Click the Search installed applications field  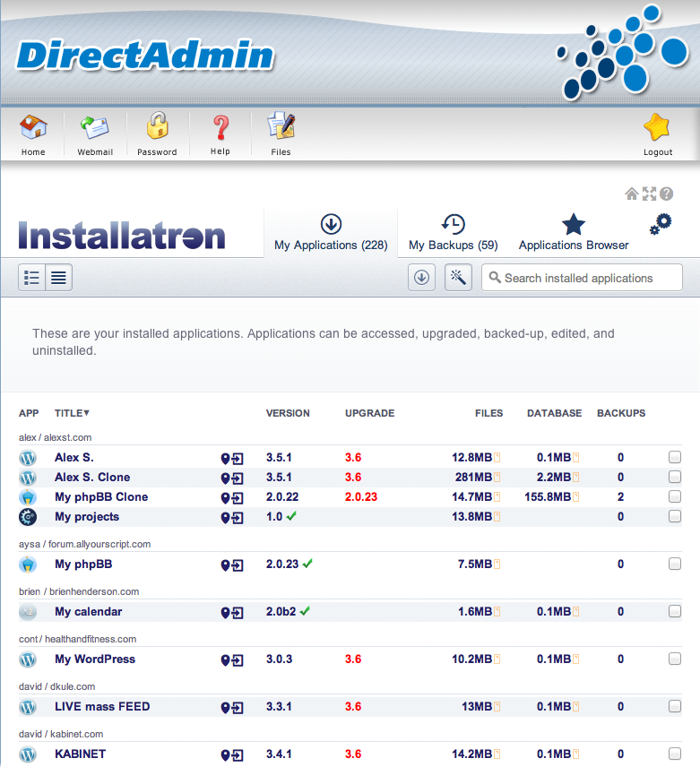pos(582,278)
